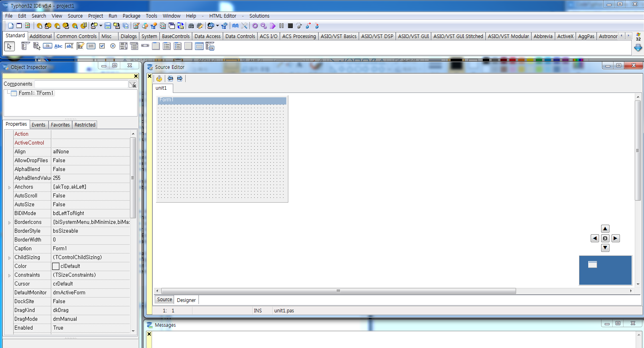Viewport: 644px width, 348px height.
Task: Click the wrench tools options icon
Action: click(x=244, y=26)
